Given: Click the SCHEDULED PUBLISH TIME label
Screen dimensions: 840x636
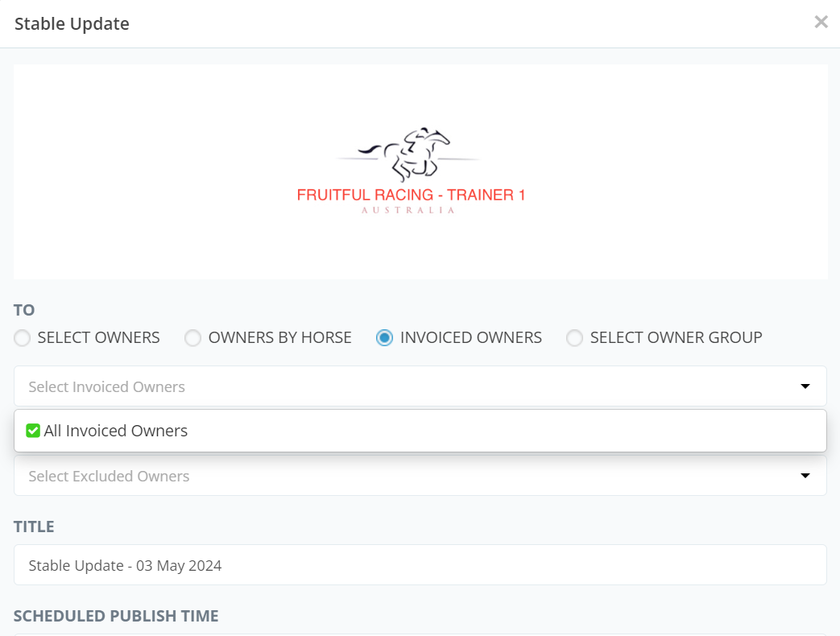Looking at the screenshot, I should coord(116,616).
